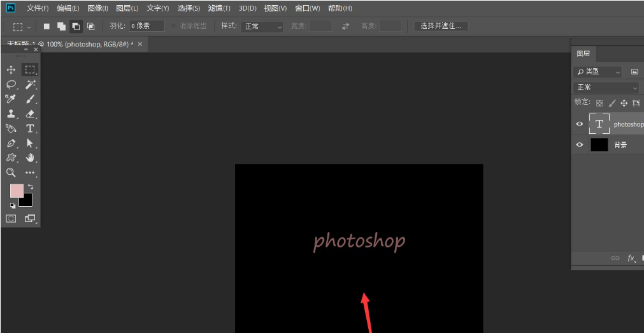Screen dimensions: 644x333
Task: Open the 滤镜(T) menu
Action: coord(219,8)
